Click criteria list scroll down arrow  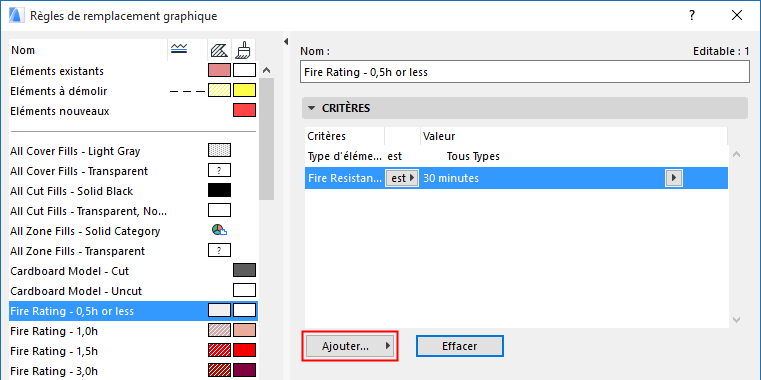click(x=736, y=319)
